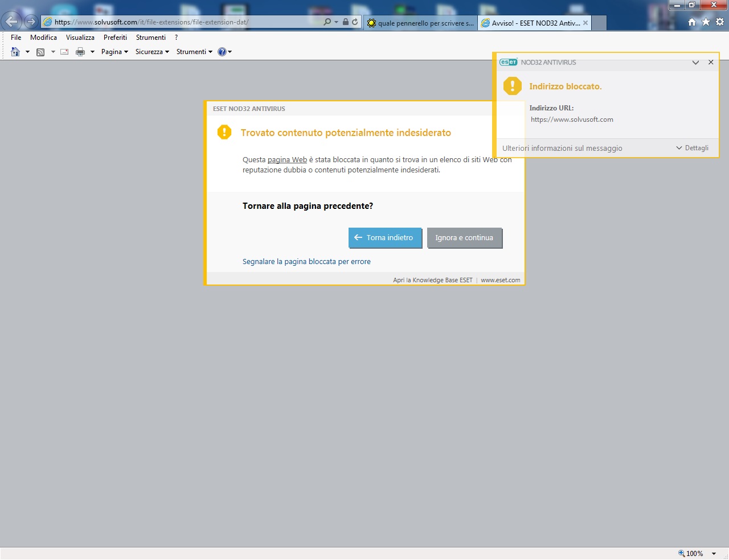
Task: Click the search magnifier in the address bar
Action: coord(327,22)
